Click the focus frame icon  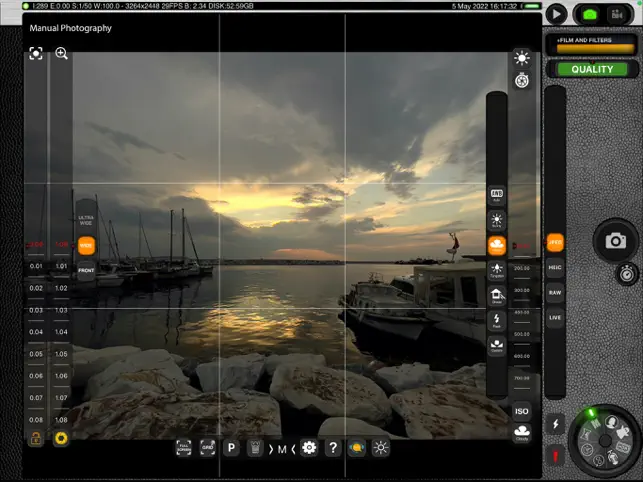36,54
